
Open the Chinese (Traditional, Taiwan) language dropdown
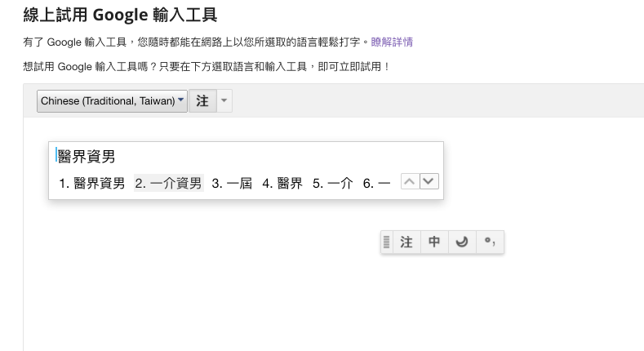coord(113,101)
